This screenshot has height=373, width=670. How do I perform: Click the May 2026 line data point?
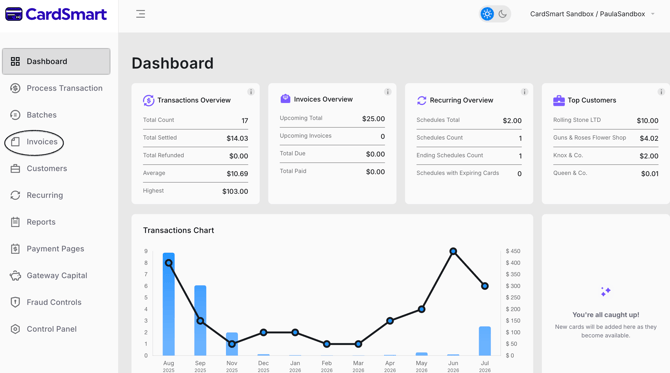tap(421, 309)
